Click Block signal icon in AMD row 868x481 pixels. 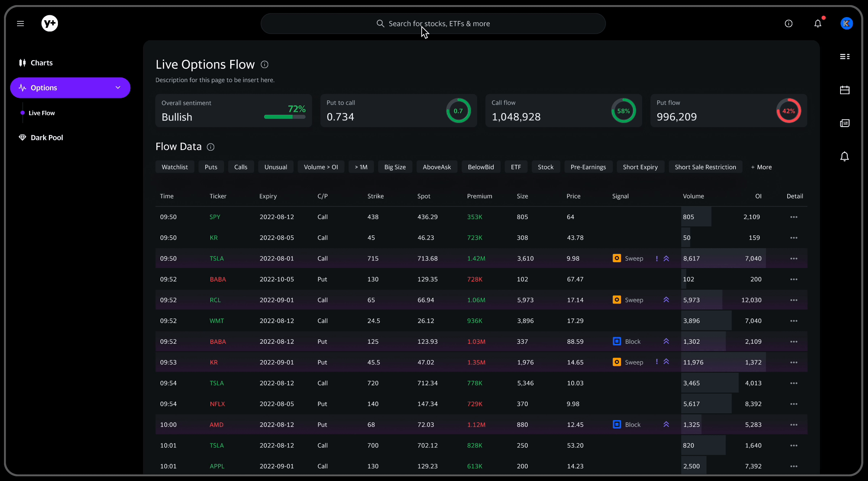tap(617, 424)
